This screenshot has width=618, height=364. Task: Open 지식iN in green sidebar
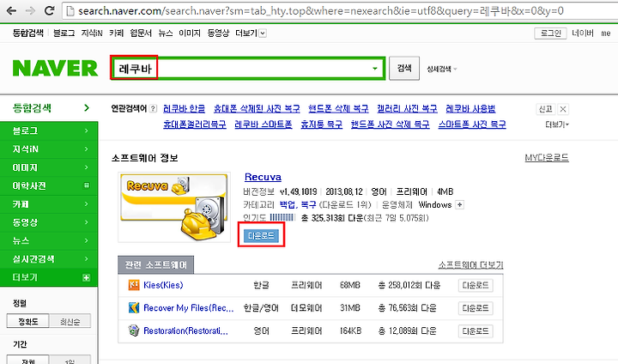[49, 149]
